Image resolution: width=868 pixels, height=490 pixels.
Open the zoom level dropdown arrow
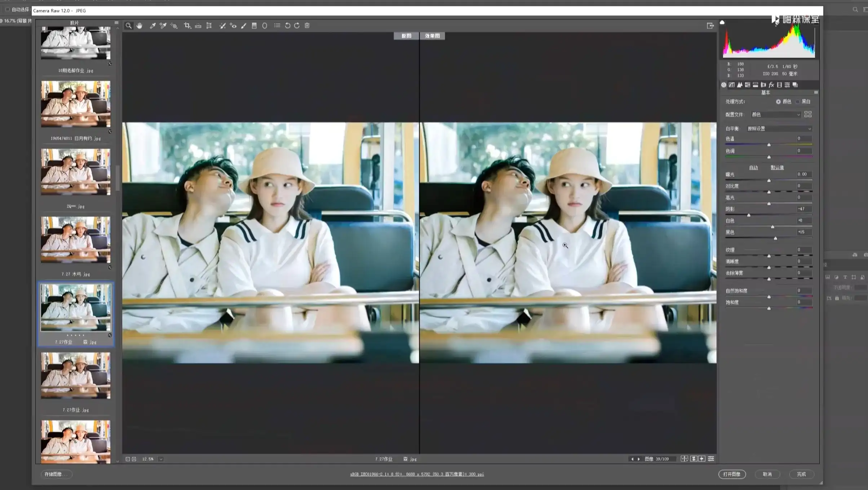161,459
